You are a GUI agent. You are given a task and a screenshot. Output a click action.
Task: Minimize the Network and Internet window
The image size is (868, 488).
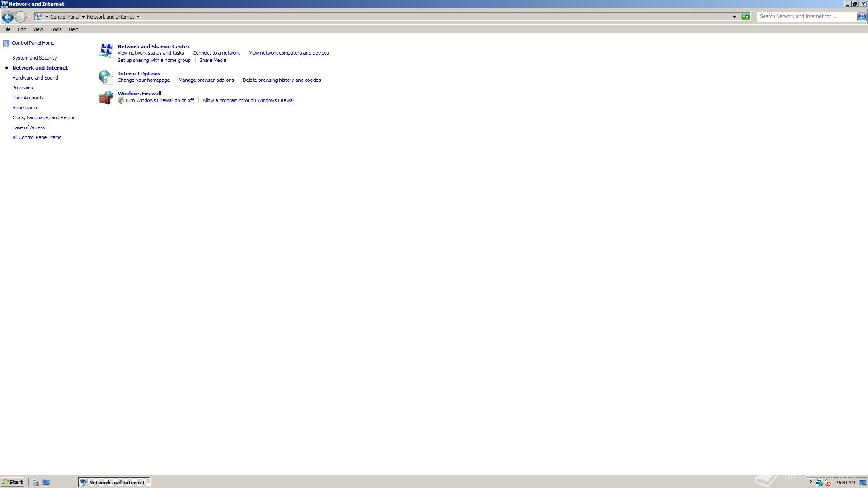847,4
